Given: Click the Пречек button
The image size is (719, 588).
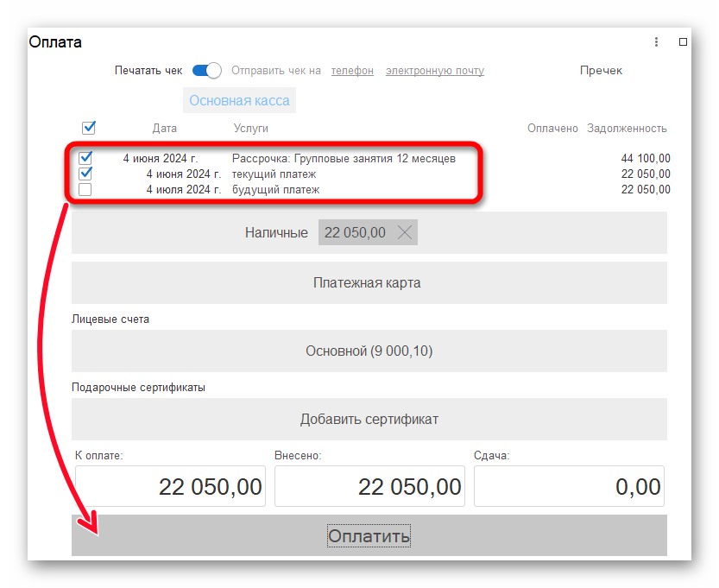Looking at the screenshot, I should click(601, 71).
